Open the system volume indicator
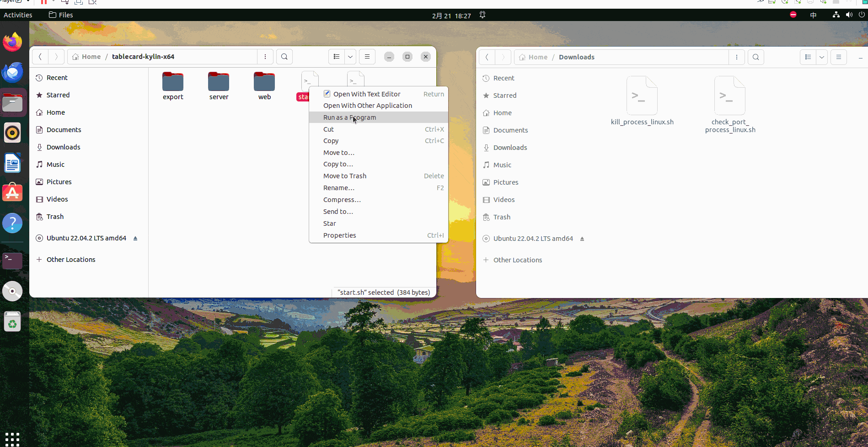This screenshot has height=447, width=868. coord(849,15)
